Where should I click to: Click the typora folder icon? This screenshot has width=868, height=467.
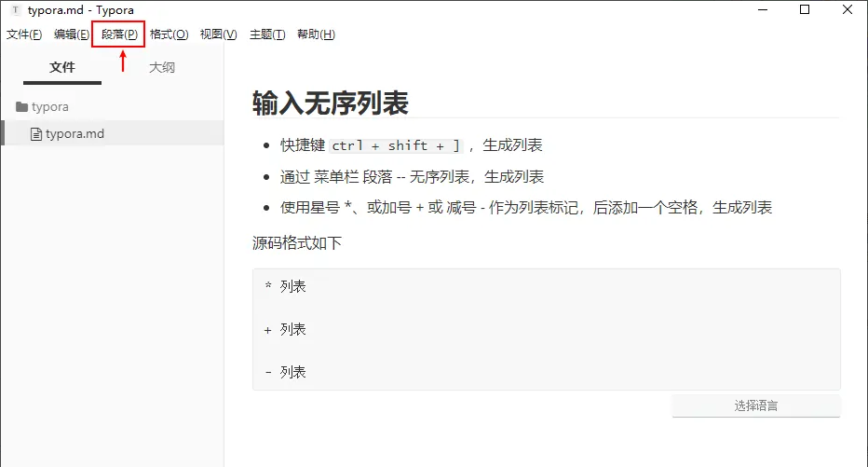[x=21, y=107]
